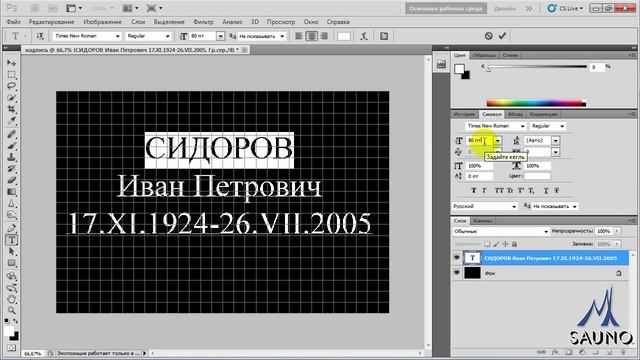Align text left in options bar
The height and width of the screenshot is (360, 640).
click(299, 36)
